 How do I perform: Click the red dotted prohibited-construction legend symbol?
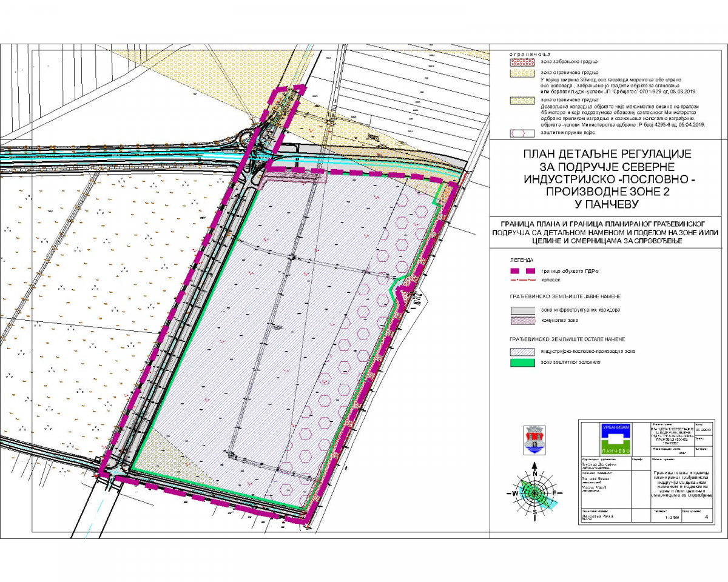(x=522, y=62)
